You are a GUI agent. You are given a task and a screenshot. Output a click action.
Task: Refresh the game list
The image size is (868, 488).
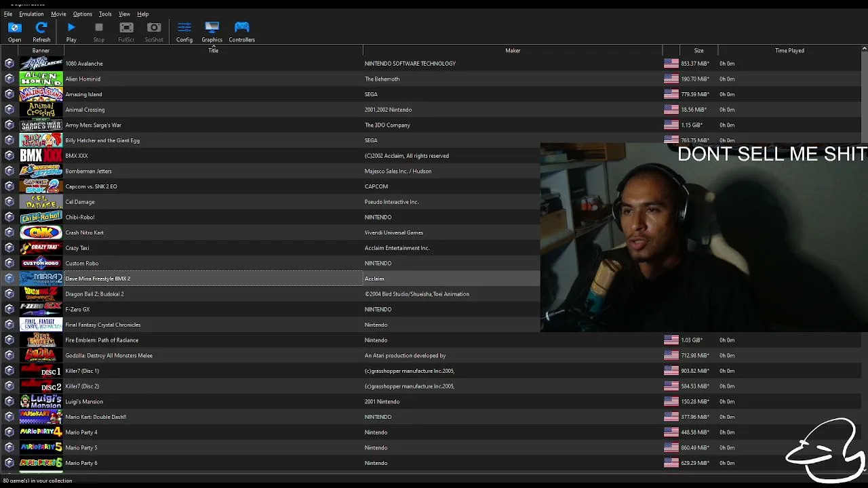tap(41, 31)
